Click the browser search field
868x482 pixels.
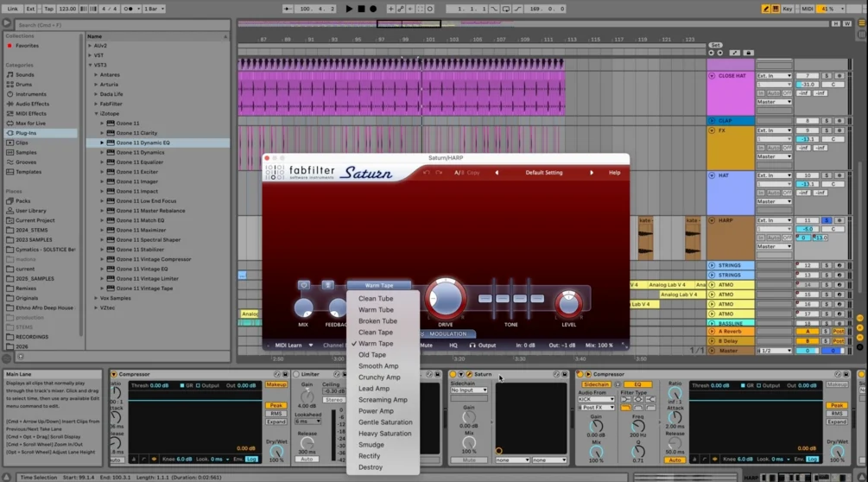(x=122, y=25)
